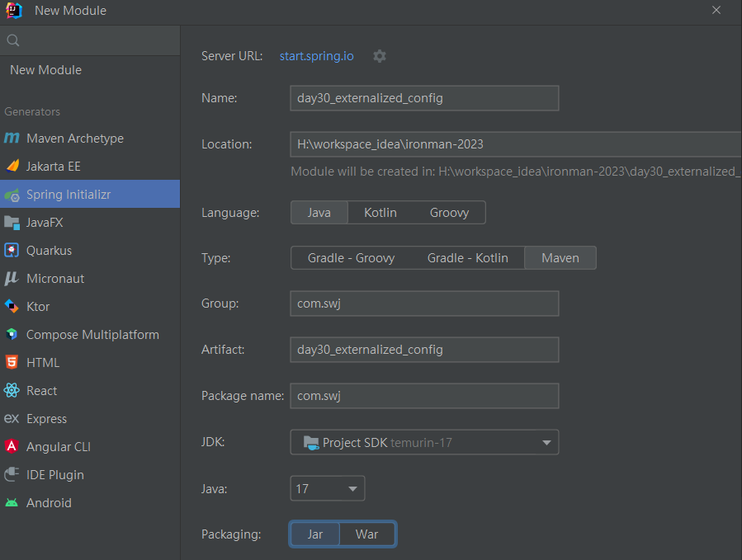
Task: Select Micronaut generator
Action: click(x=90, y=279)
